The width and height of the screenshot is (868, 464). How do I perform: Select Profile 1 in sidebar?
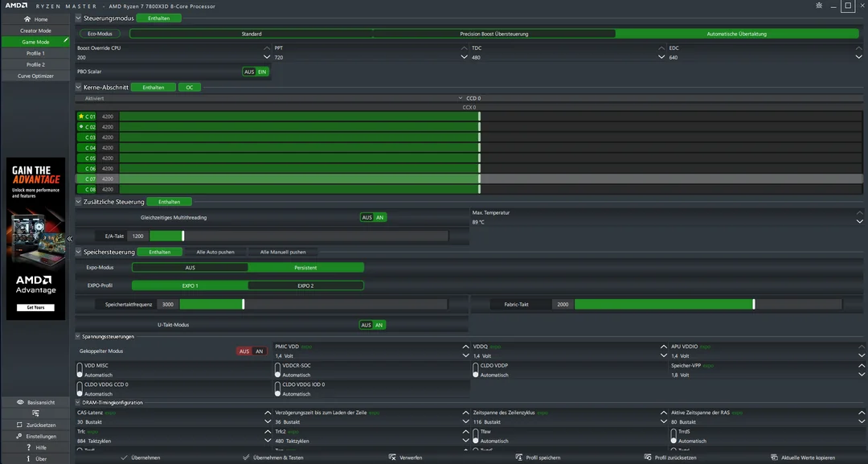click(35, 54)
